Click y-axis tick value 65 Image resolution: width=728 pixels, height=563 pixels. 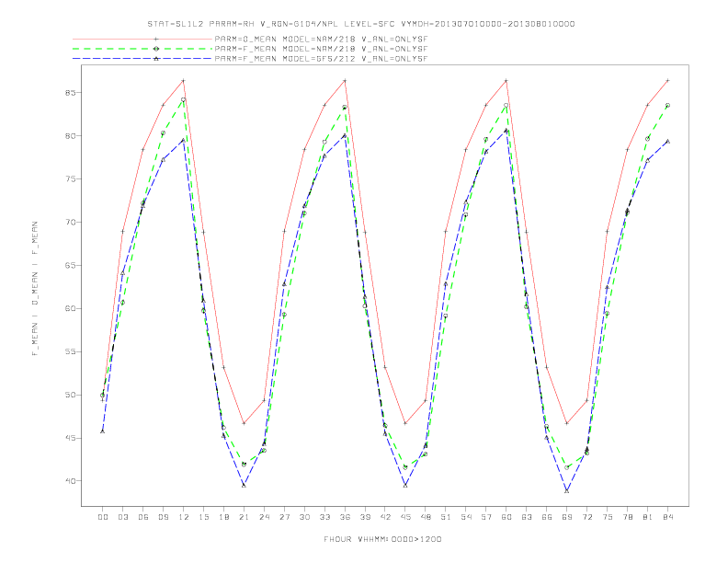[70, 265]
